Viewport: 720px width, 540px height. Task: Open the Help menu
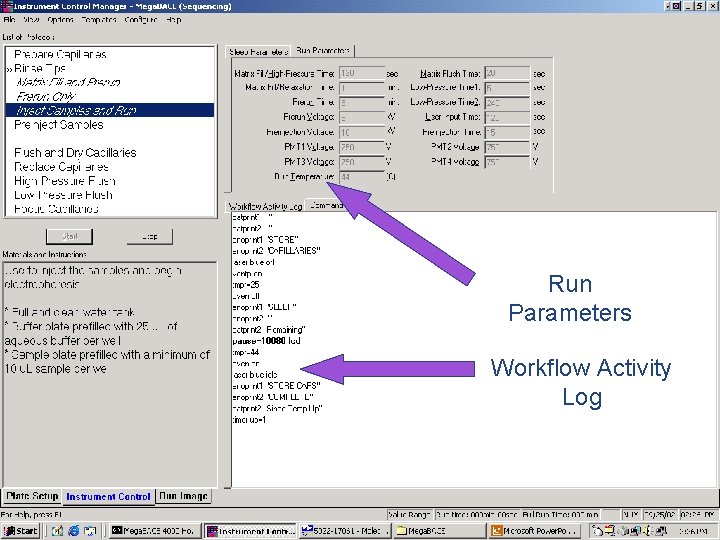click(174, 20)
